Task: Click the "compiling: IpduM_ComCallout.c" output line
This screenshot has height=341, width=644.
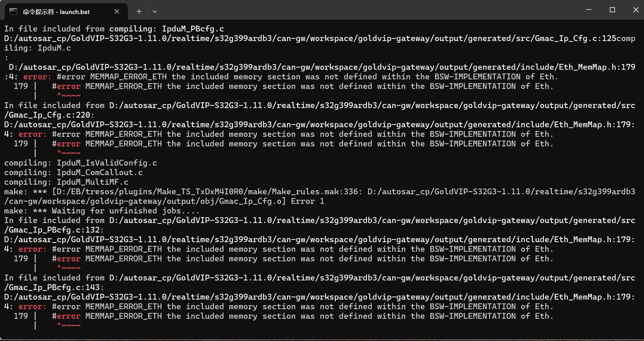Action: point(73,173)
